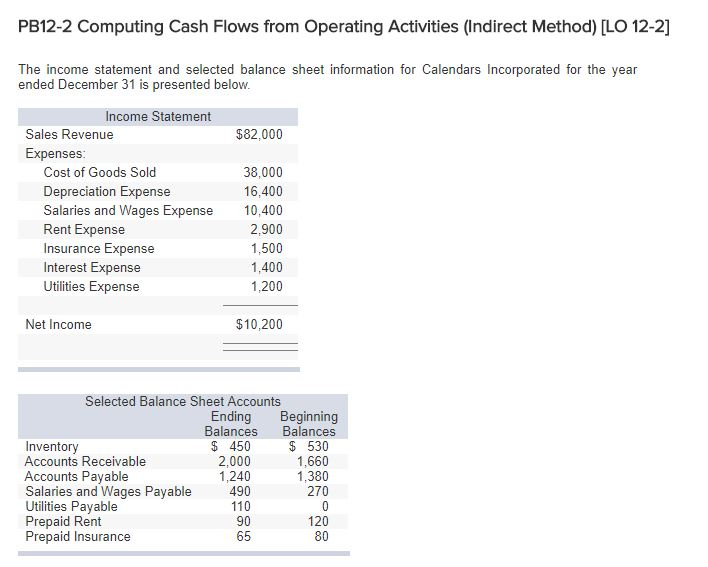Click the introductory paragraph about Calendars Incorporated
This screenshot has height=567, width=708.
point(327,77)
